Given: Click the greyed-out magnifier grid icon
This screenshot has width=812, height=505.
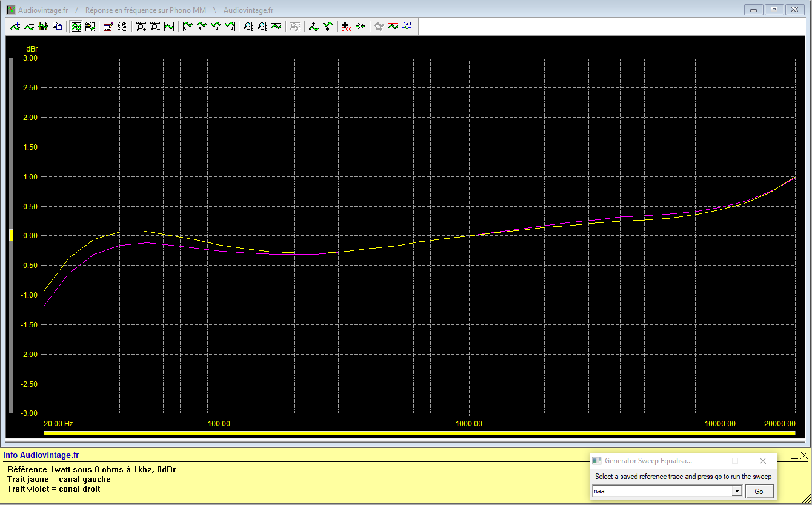Looking at the screenshot, I should tap(295, 26).
